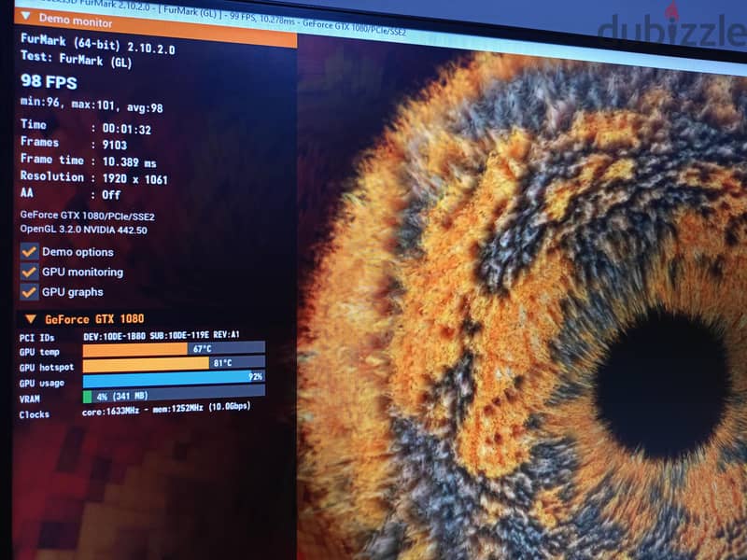Collapse the Demo monitor panel triangle
This screenshot has height=560, width=747.
point(26,16)
